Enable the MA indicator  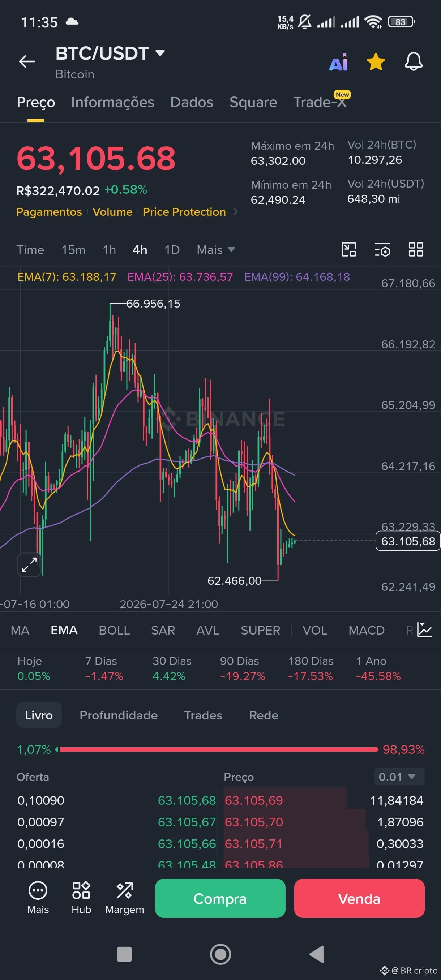[x=20, y=630]
